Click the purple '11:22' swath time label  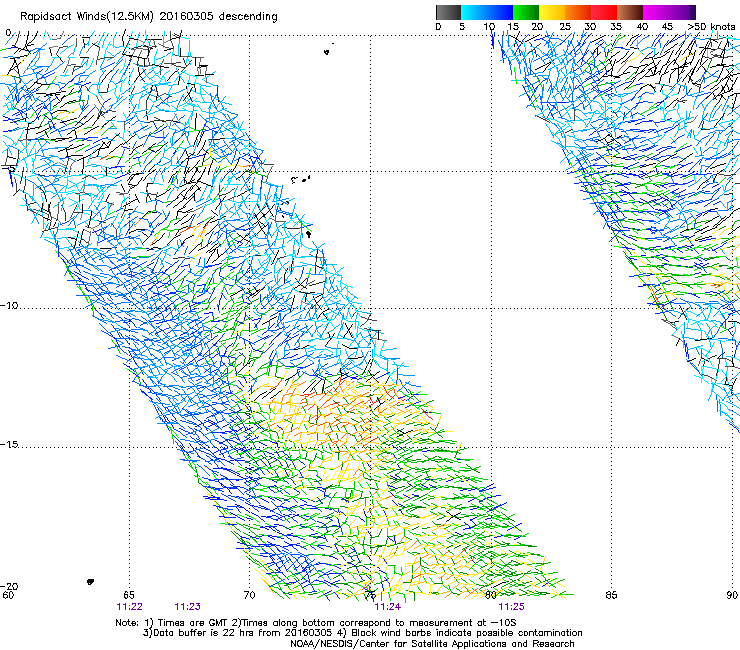click(x=129, y=607)
